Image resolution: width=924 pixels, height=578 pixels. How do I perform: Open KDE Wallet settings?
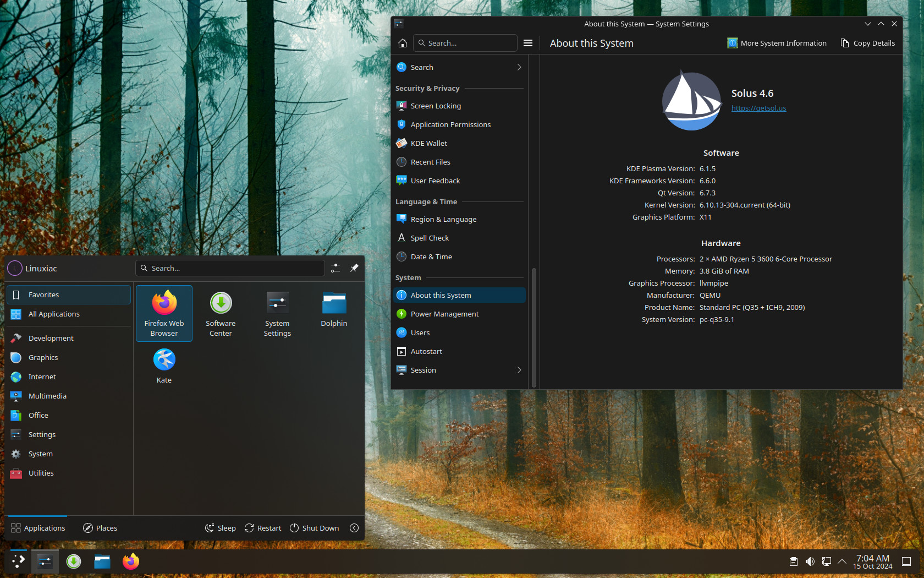[x=459, y=143]
